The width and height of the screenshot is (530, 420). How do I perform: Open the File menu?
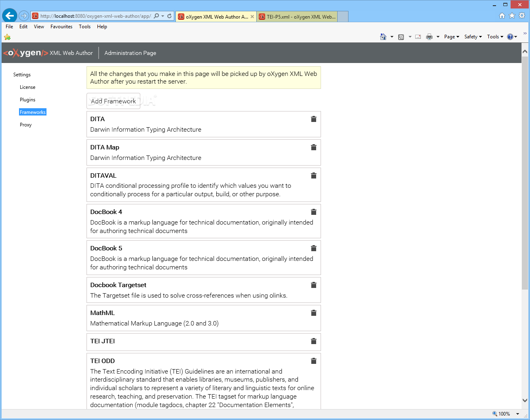(9, 27)
